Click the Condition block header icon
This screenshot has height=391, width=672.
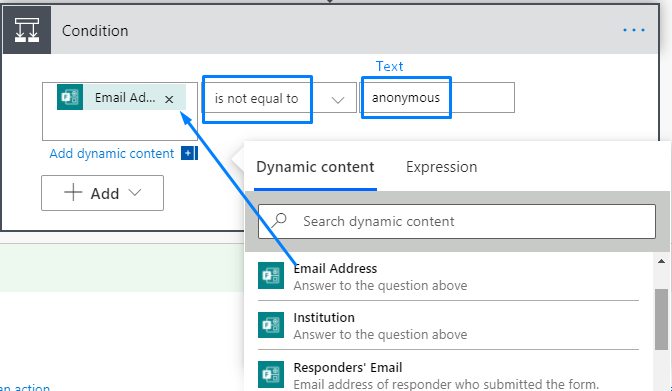tap(27, 30)
